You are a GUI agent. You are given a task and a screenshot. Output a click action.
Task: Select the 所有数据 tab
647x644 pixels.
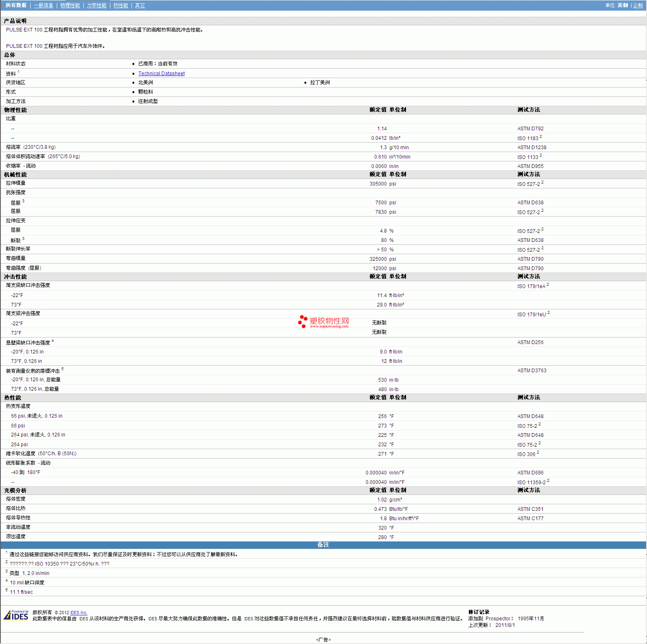(16, 5)
